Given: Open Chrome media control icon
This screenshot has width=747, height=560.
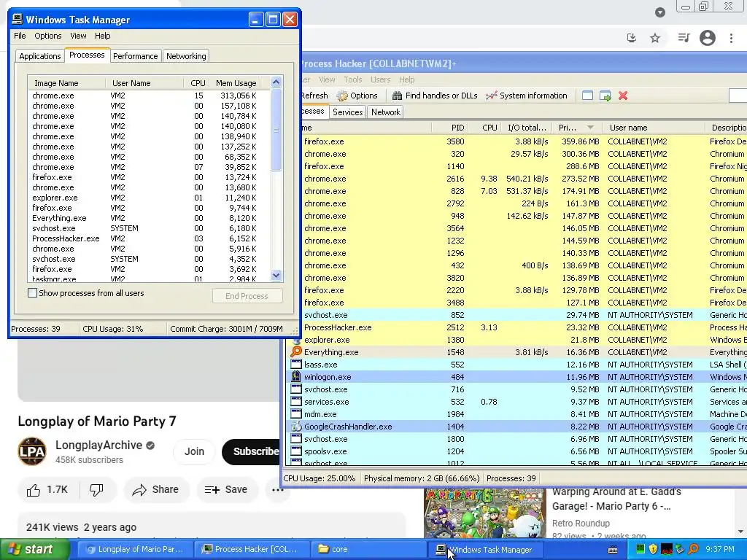Looking at the screenshot, I should pos(684,38).
